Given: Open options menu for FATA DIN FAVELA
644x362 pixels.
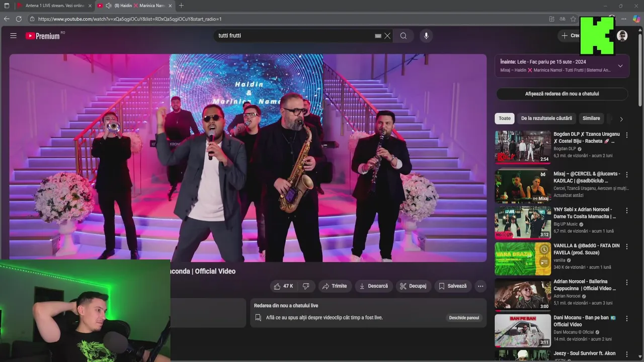Looking at the screenshot, I should (627, 246).
